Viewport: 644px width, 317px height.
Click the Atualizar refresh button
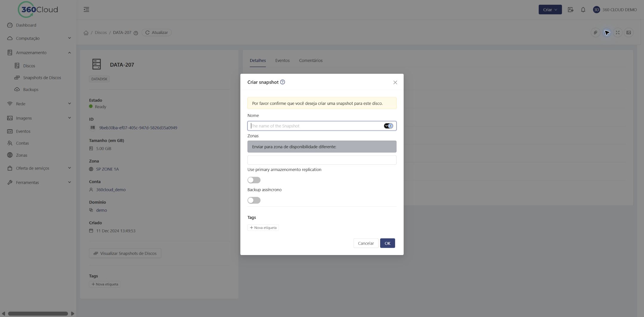click(x=157, y=32)
